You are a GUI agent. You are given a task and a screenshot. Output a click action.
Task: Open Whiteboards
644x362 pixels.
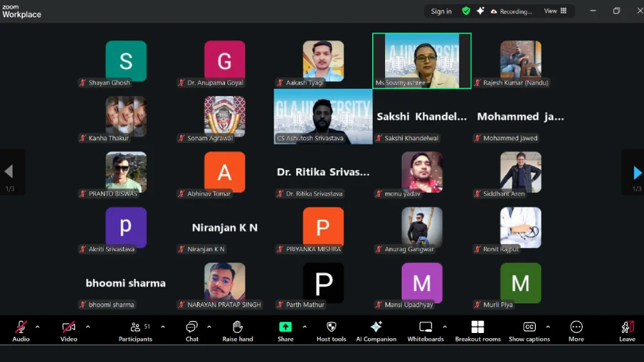(426, 331)
